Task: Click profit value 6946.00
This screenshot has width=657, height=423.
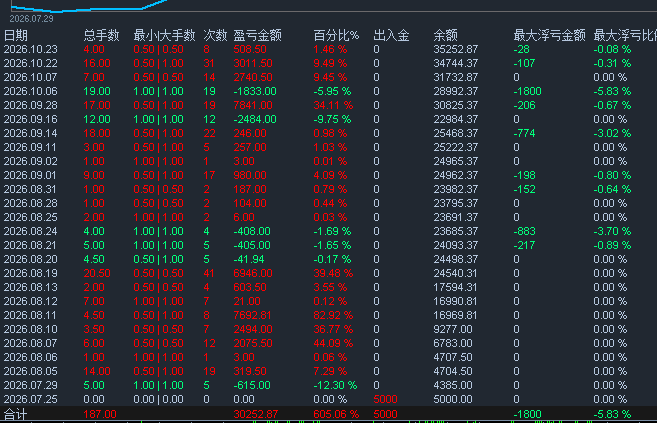Action: coord(253,273)
